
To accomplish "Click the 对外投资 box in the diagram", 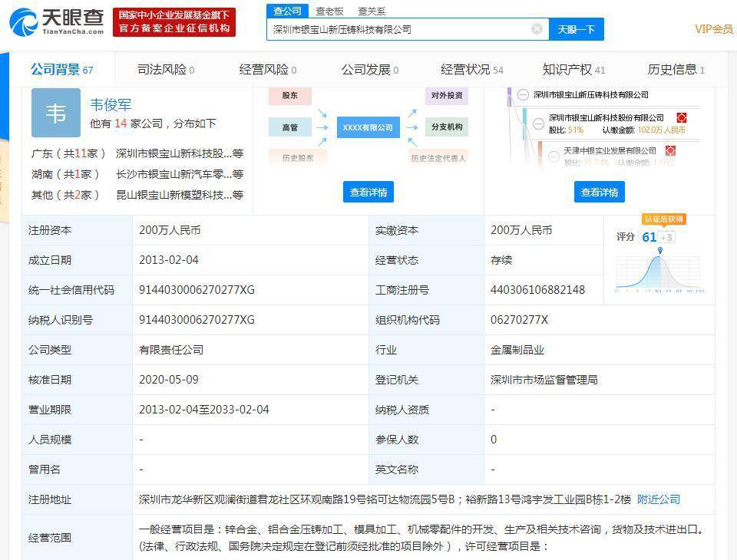I will (x=447, y=95).
